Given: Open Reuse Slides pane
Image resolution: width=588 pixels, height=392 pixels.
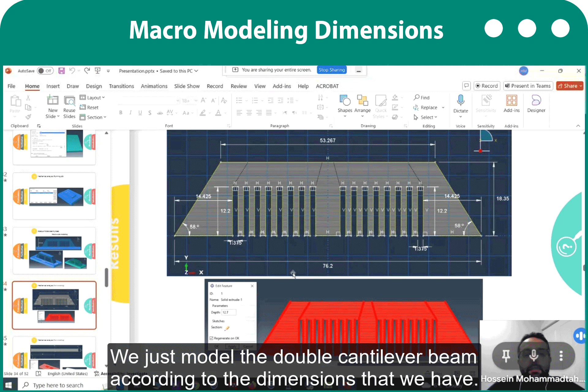Looking at the screenshot, I should (69, 107).
